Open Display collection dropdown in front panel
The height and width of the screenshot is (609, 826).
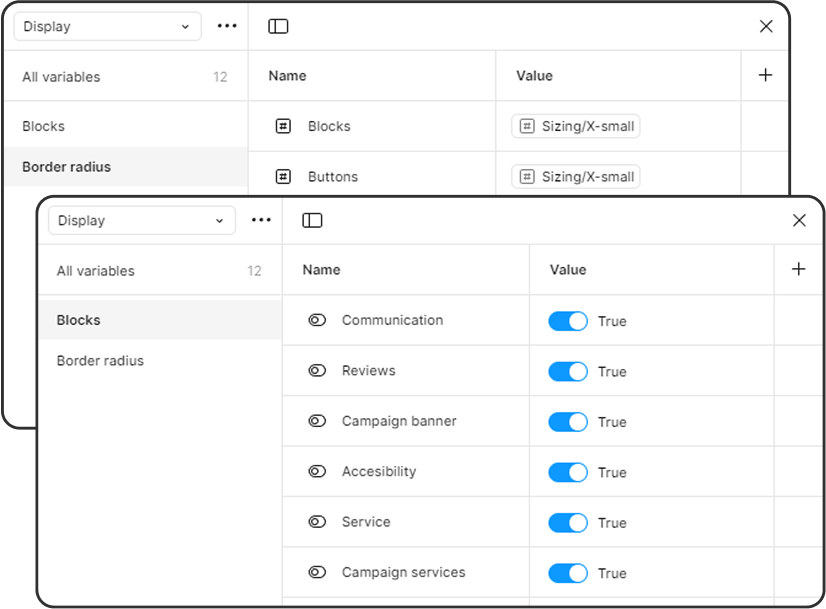pyautogui.click(x=141, y=220)
